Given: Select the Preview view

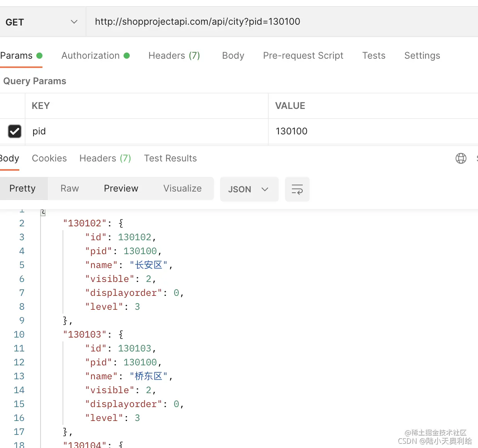Looking at the screenshot, I should tap(121, 188).
